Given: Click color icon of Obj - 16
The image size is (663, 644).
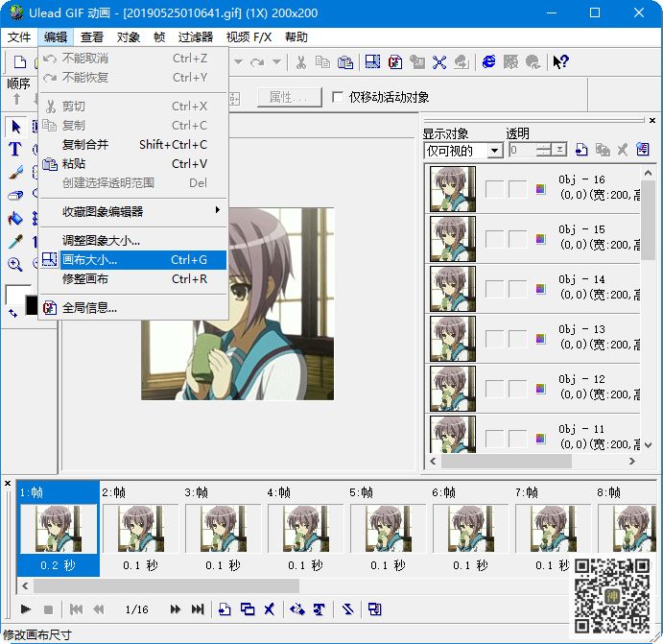Looking at the screenshot, I should pos(540,189).
